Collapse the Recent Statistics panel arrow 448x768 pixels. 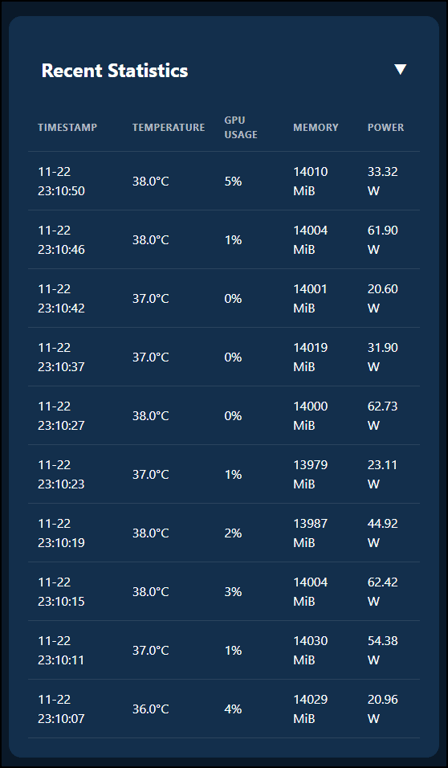(x=401, y=70)
